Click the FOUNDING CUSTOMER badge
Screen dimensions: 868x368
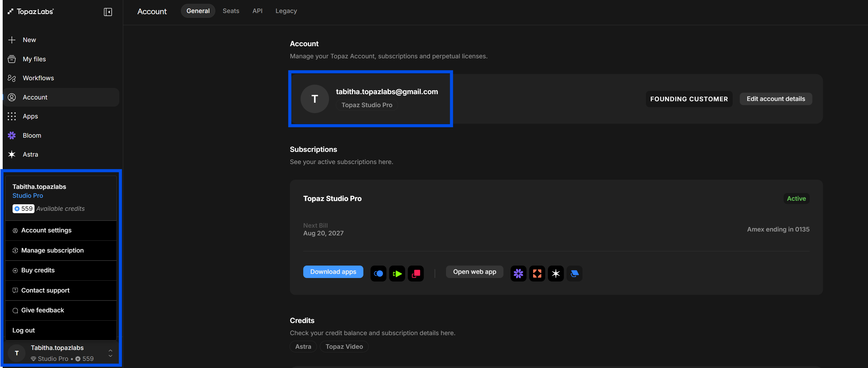689,99
